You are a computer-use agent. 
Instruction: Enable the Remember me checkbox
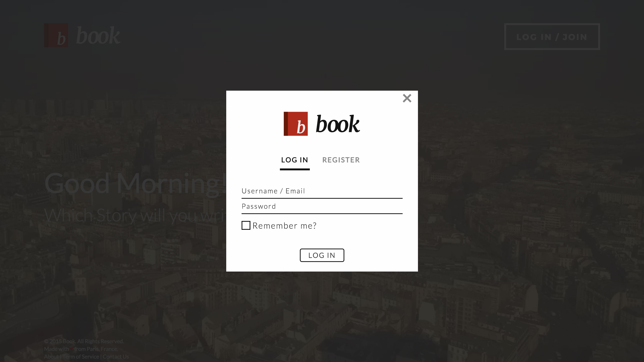pos(246,225)
